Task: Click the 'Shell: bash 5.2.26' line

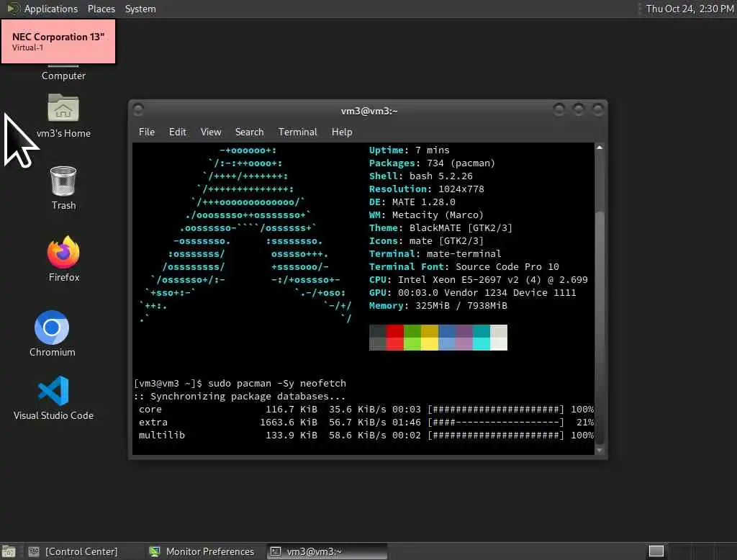Action: tap(420, 176)
